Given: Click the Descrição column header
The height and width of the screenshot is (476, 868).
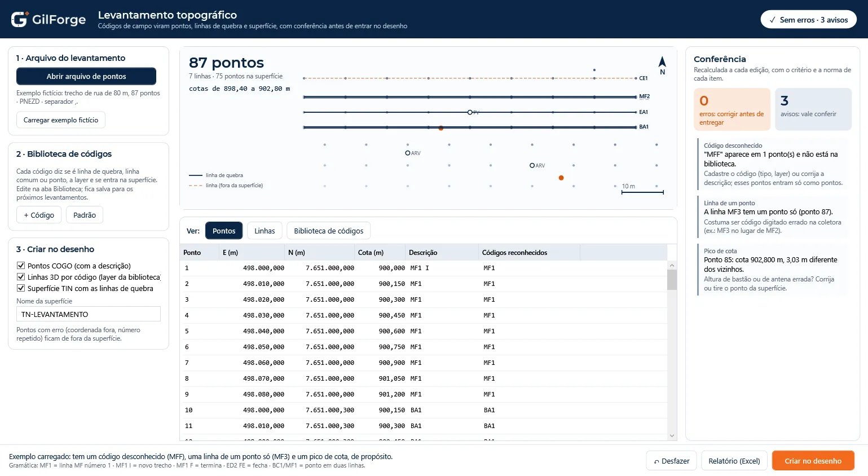Looking at the screenshot, I should point(442,253).
